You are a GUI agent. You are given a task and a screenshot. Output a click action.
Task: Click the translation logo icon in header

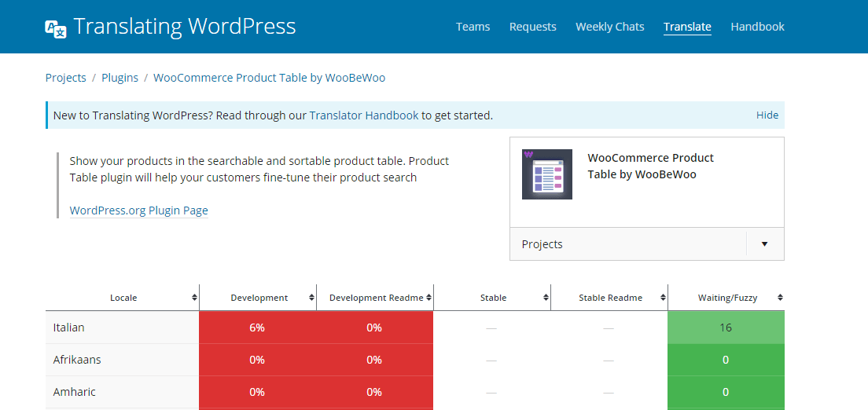point(56,29)
